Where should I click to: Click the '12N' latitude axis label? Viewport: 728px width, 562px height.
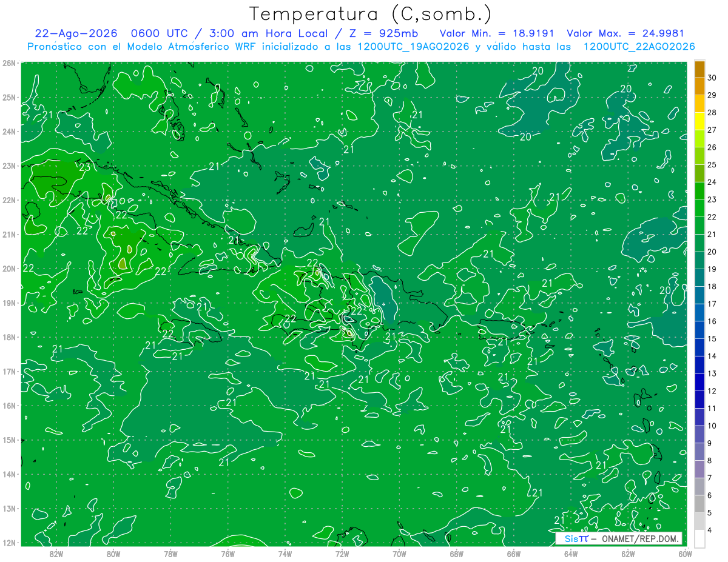point(8,543)
